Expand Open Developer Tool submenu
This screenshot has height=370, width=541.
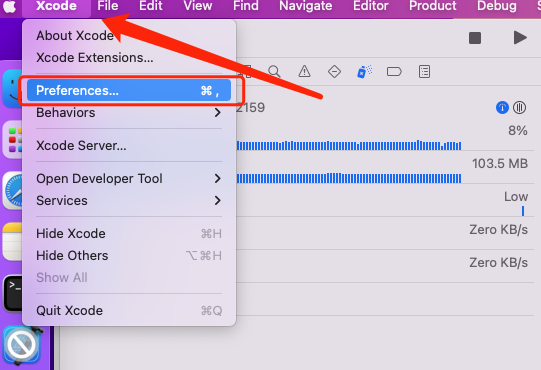[x=129, y=178]
